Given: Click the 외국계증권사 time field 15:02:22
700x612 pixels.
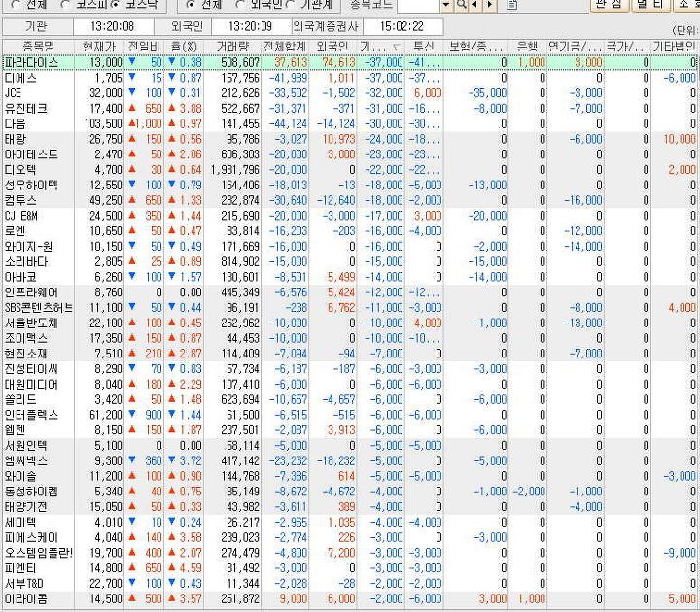Looking at the screenshot, I should tap(402, 27).
